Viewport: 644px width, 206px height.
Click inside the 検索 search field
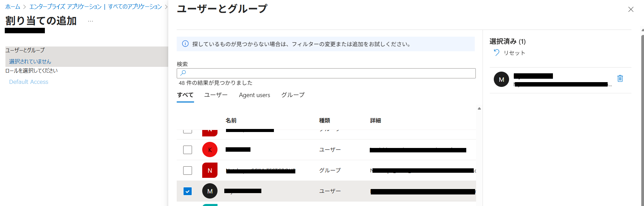(x=326, y=73)
